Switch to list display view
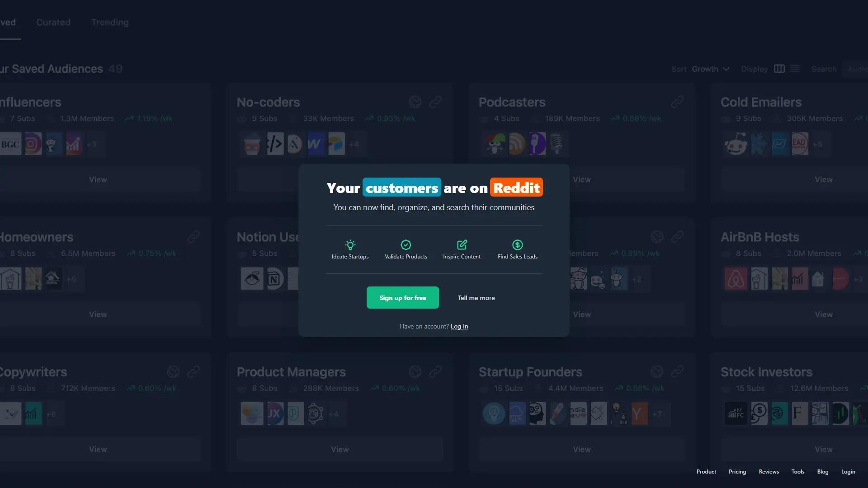 pyautogui.click(x=795, y=69)
